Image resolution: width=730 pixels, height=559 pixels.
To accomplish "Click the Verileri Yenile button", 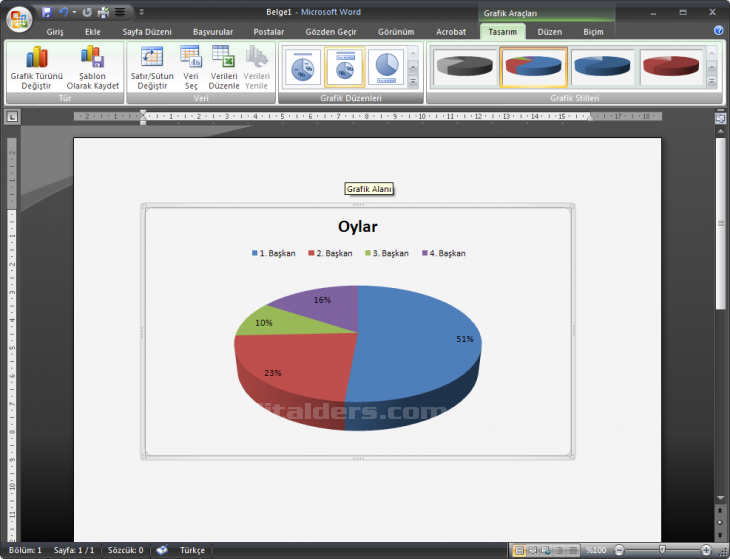I will (x=256, y=67).
